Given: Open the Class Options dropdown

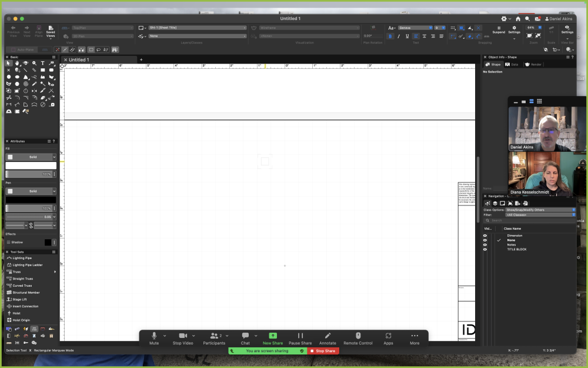Looking at the screenshot, I should [540, 210].
